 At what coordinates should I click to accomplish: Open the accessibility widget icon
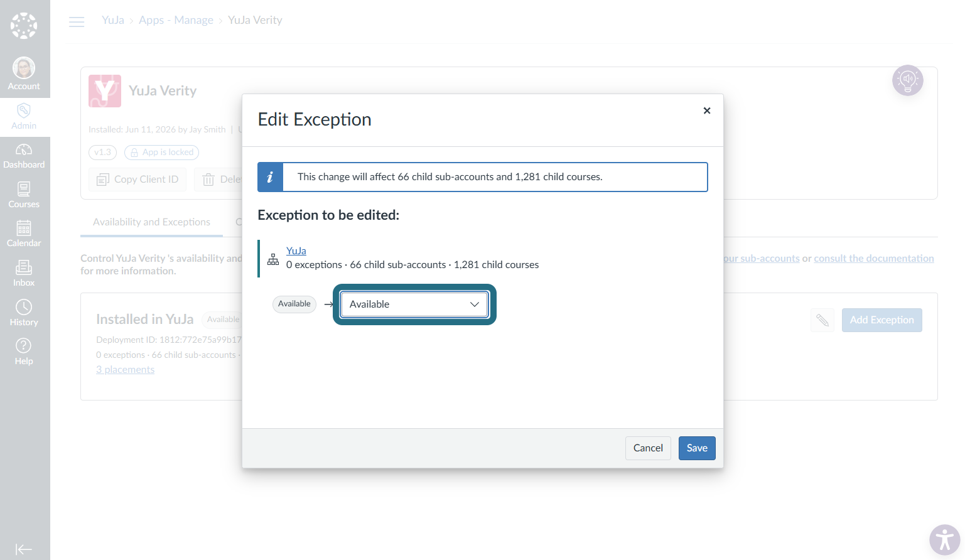coord(945,540)
